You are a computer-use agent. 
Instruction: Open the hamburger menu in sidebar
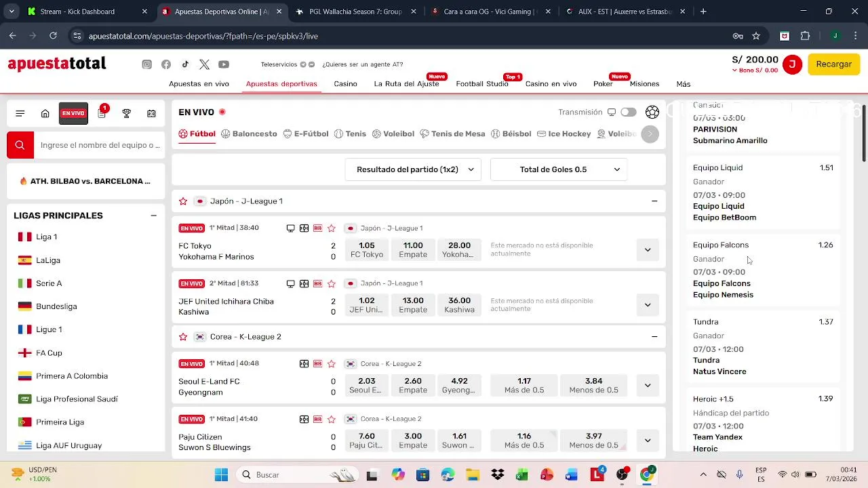click(x=20, y=113)
